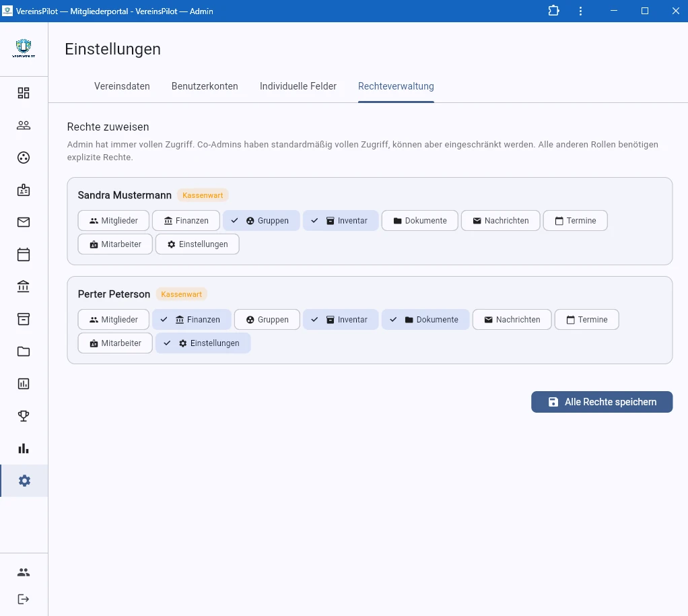Open the three-dot menu in the title bar

(580, 11)
